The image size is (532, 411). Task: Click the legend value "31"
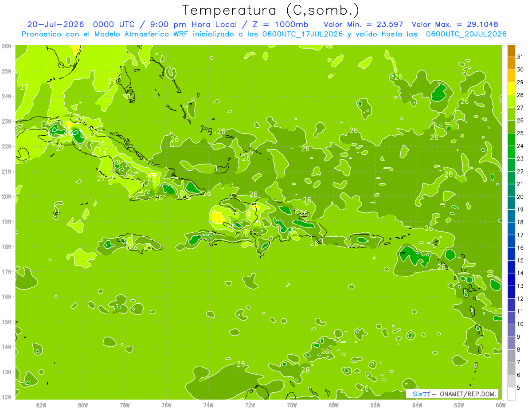[x=520, y=57]
